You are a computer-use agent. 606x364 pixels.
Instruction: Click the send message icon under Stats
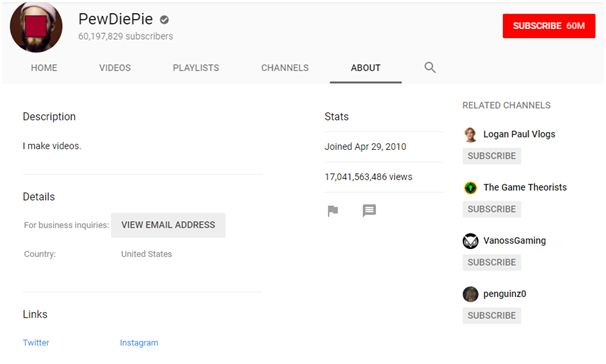tap(369, 211)
